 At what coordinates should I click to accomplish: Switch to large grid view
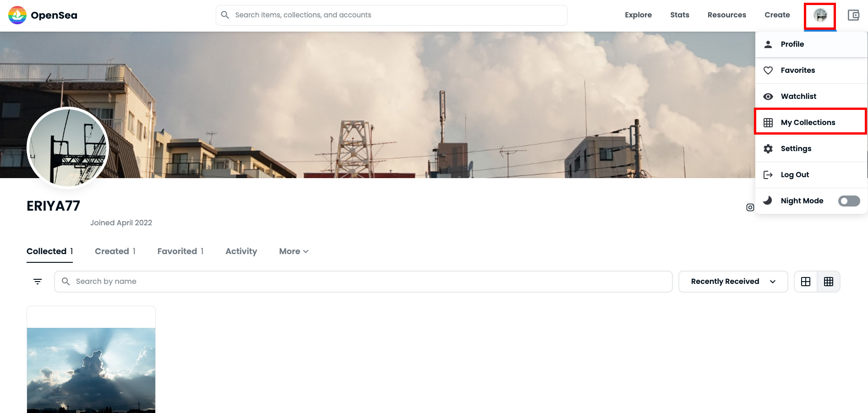coord(806,282)
